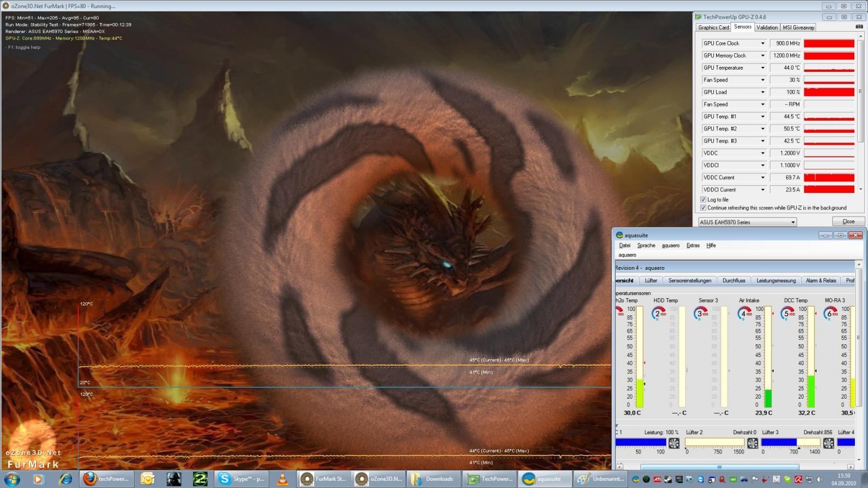The image size is (868, 488).
Task: Click the GPU Load red graph bar
Action: pos(829,92)
